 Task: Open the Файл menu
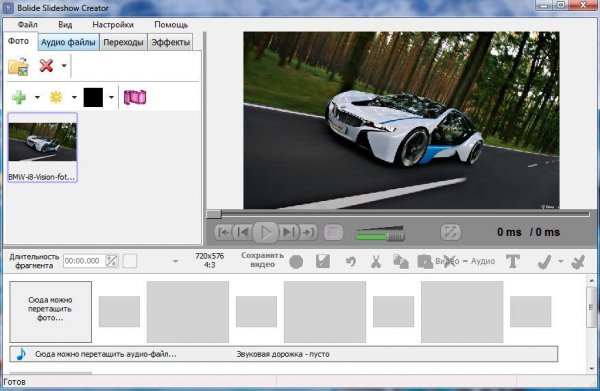28,24
